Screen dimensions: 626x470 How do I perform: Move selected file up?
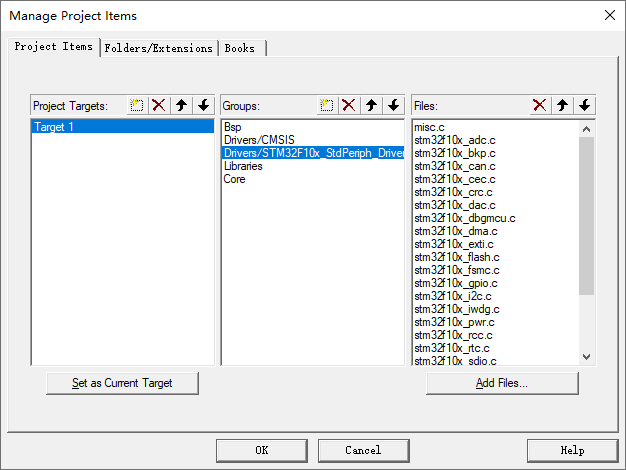[x=562, y=105]
